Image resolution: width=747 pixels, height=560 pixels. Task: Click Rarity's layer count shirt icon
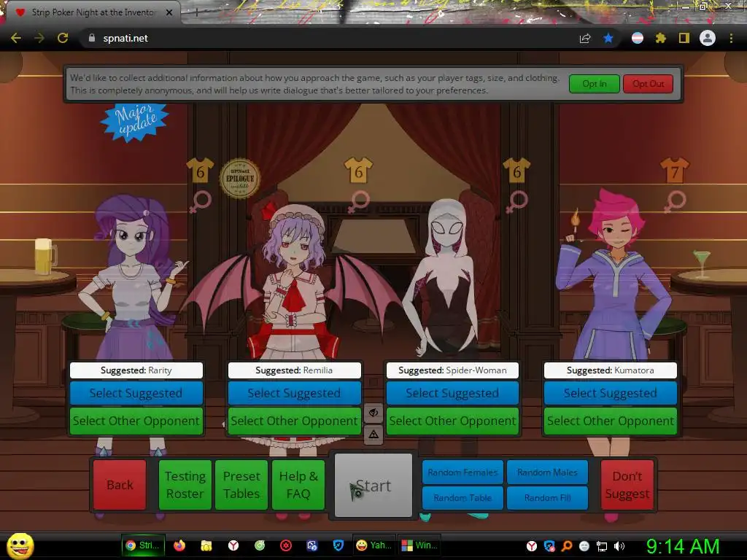click(200, 171)
